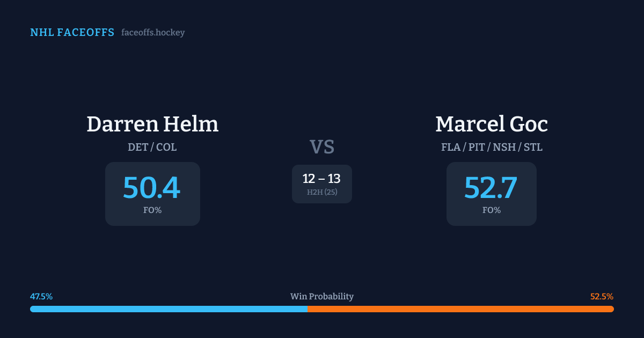
Task: Click the boundary where blue meets orange
Action: [308, 309]
